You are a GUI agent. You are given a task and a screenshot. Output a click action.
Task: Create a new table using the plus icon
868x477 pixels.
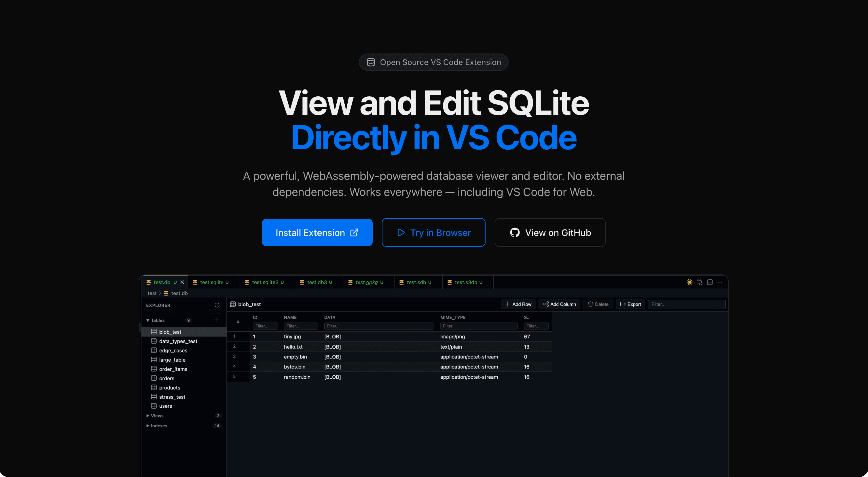(217, 320)
